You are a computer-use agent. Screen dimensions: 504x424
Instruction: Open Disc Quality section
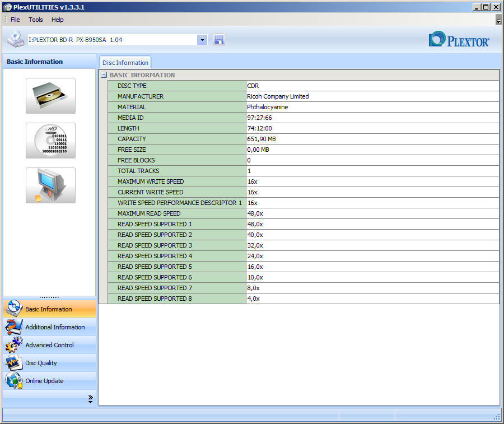click(x=49, y=363)
